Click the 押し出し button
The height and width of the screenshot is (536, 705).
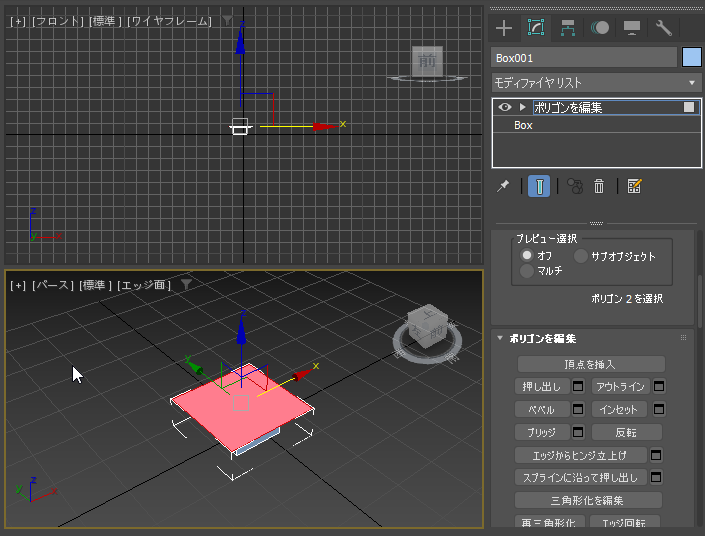[x=542, y=386]
